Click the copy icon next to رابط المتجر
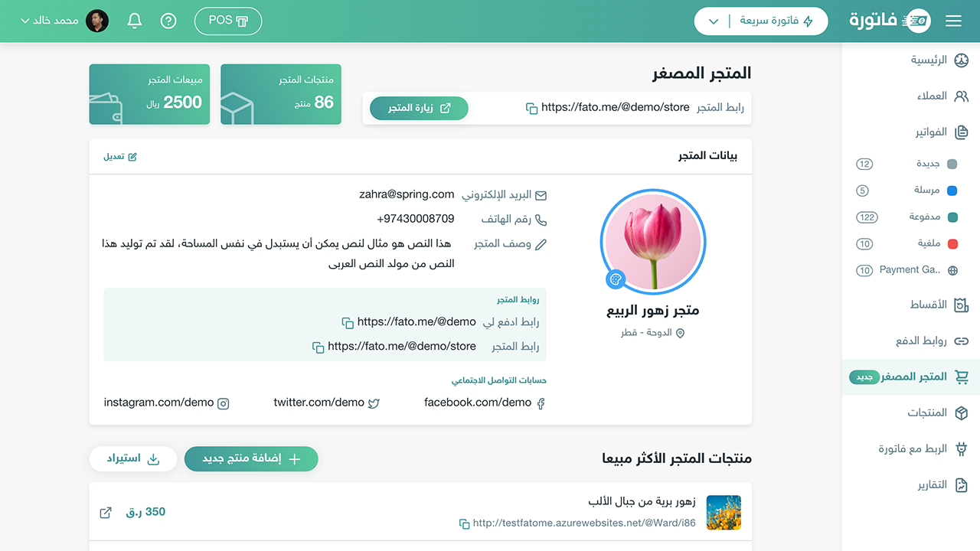Image resolution: width=980 pixels, height=551 pixels. (532, 108)
